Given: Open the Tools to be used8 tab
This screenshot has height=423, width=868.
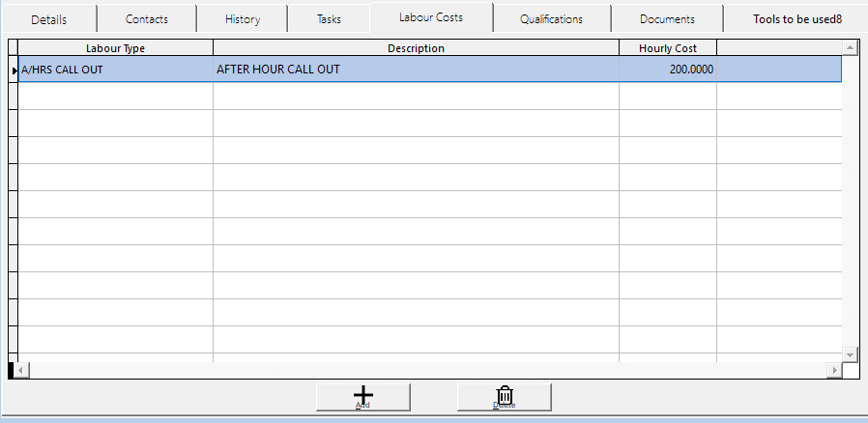Looking at the screenshot, I should (797, 18).
